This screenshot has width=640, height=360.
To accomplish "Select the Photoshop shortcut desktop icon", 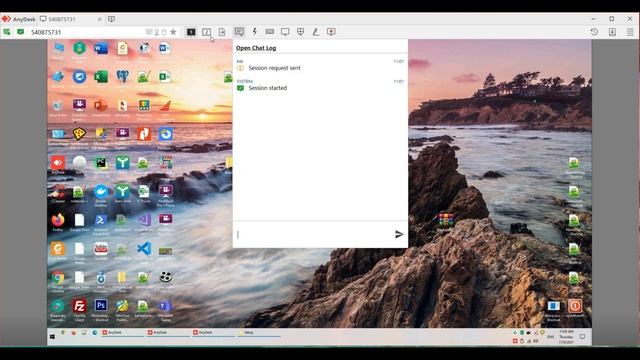I will [x=101, y=309].
